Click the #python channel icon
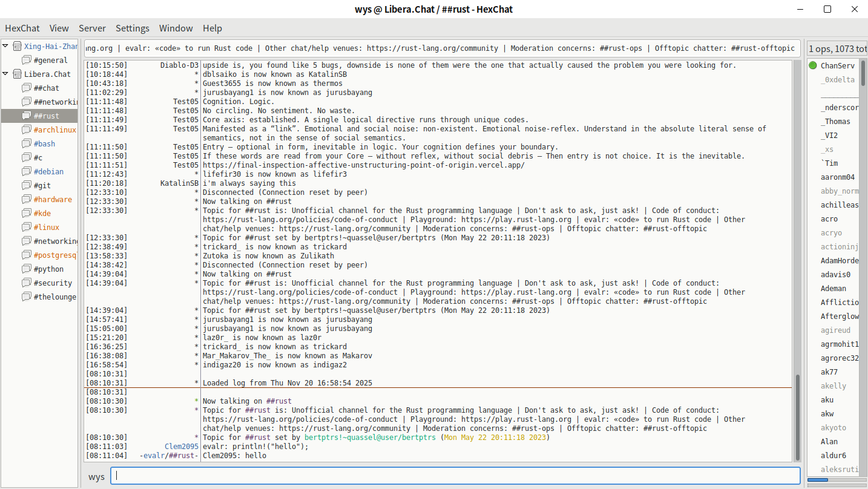868x489 pixels. pos(27,269)
